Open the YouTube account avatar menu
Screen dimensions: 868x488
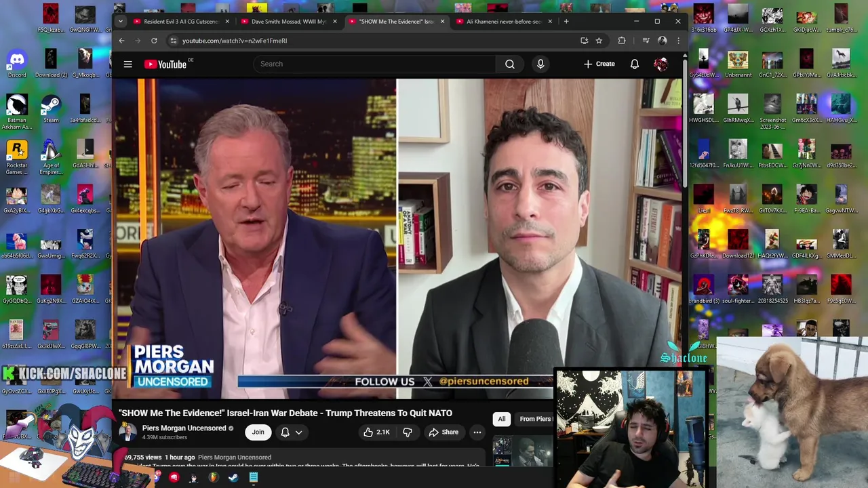(660, 64)
